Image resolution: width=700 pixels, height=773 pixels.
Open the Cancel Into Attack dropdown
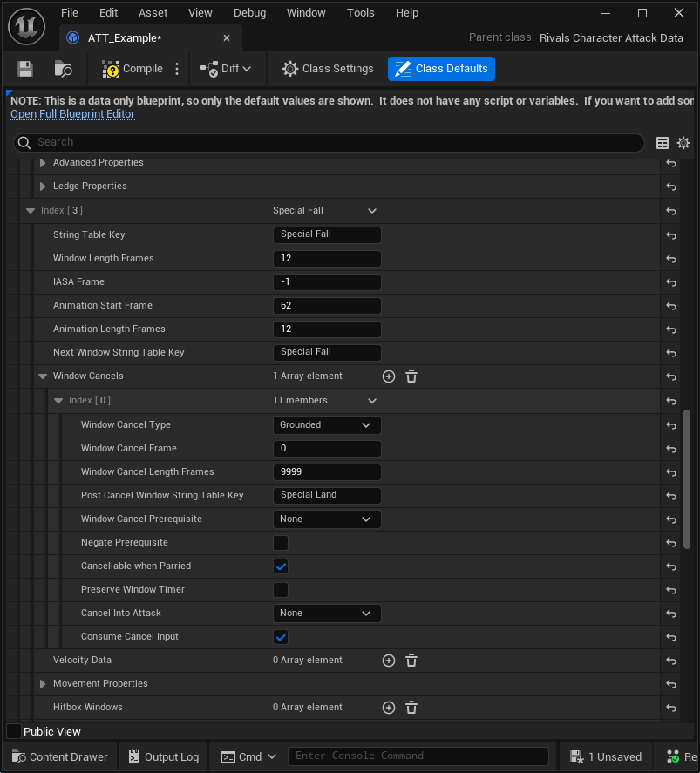pos(327,614)
